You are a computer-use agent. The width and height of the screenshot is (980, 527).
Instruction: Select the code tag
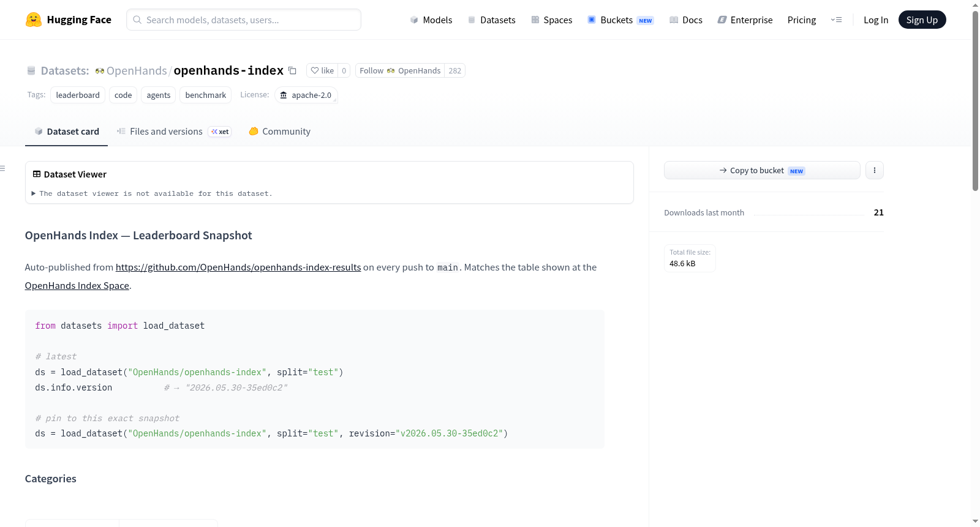(123, 95)
